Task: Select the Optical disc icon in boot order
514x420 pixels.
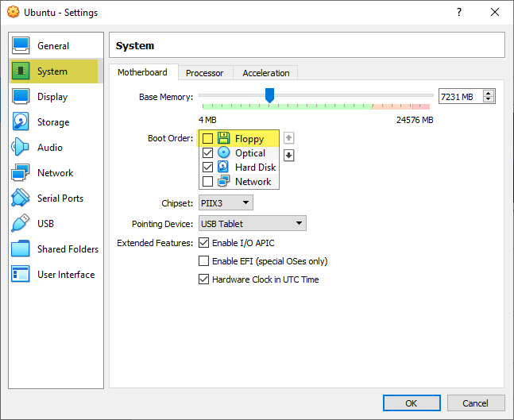Action: click(x=223, y=152)
